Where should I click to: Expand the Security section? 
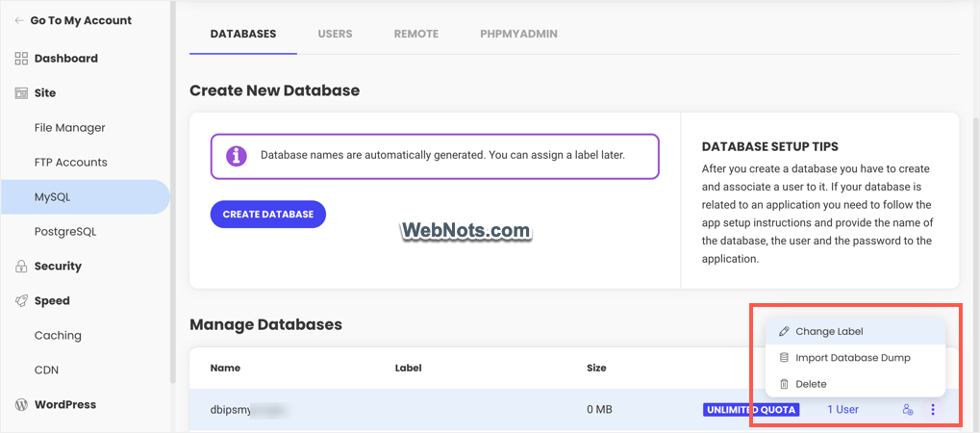[x=58, y=267]
